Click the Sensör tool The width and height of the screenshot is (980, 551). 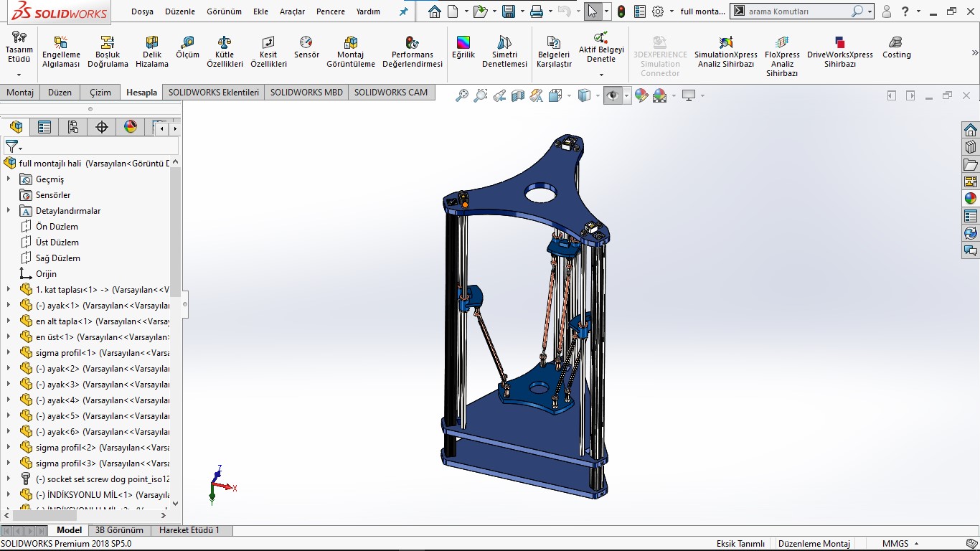point(306,47)
